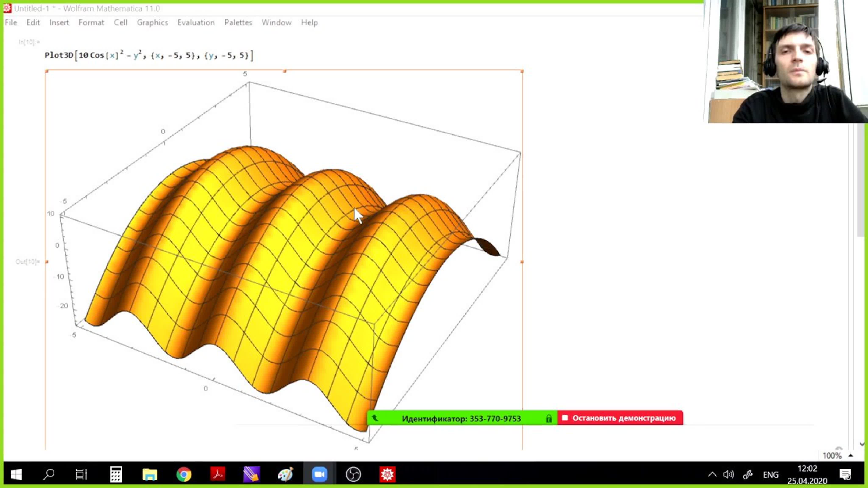Launch Google Chrome from the taskbar
This screenshot has height=488, width=868.
(184, 474)
